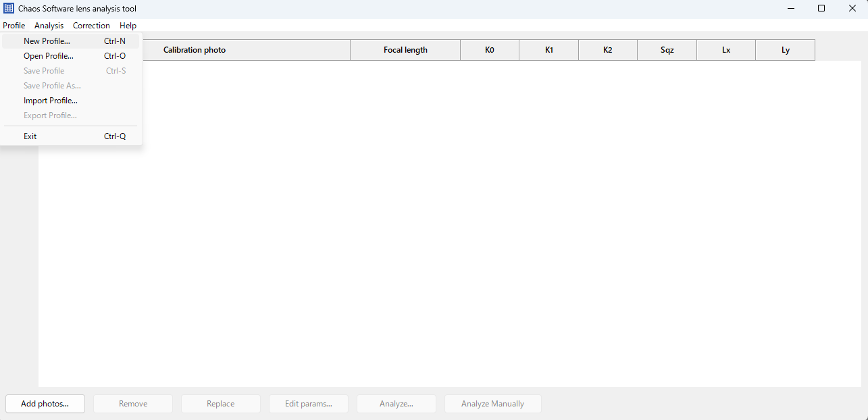Click the Ly column header
868x420 pixels.
pos(786,50)
